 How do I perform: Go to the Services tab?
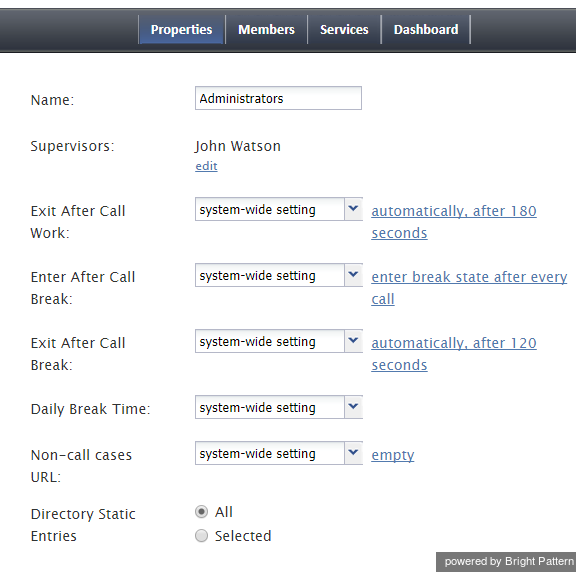coord(344,29)
